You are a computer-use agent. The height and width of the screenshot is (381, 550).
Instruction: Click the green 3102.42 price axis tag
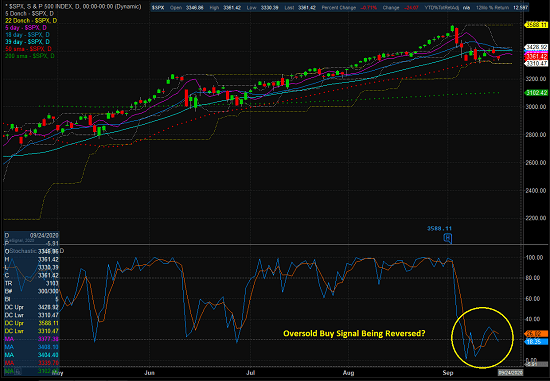pos(536,93)
